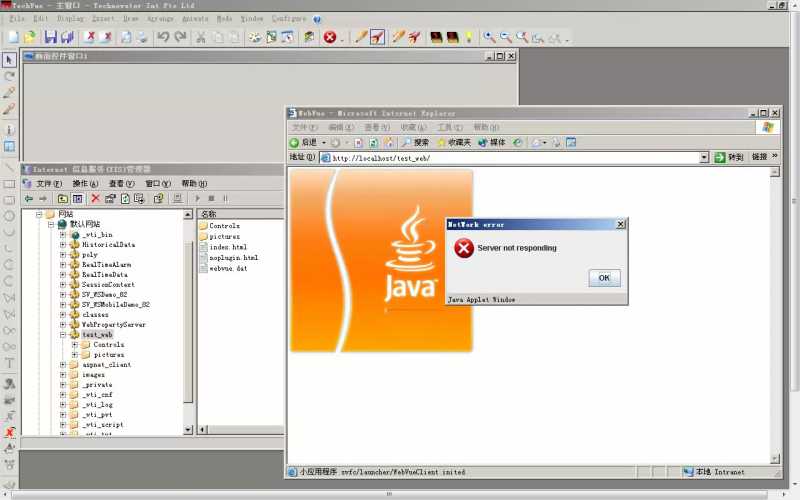Expand the HistoricalData tree node

coord(63,245)
